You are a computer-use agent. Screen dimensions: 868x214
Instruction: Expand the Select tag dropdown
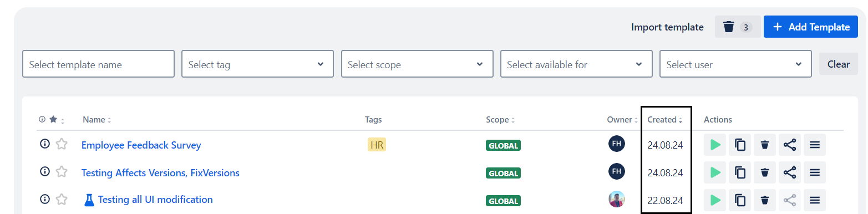257,64
